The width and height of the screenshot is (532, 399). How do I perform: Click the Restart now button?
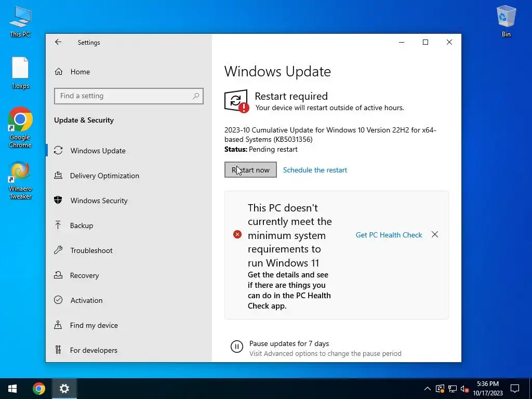coord(250,170)
